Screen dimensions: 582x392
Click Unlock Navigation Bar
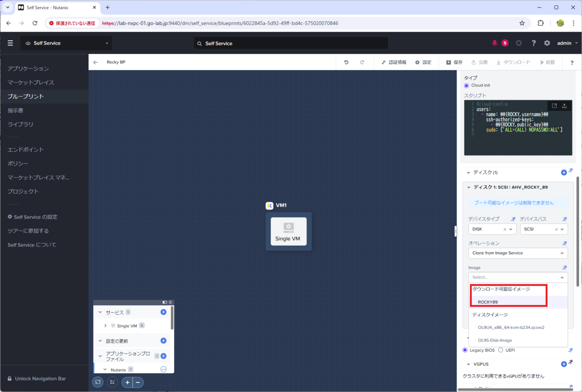36,378
